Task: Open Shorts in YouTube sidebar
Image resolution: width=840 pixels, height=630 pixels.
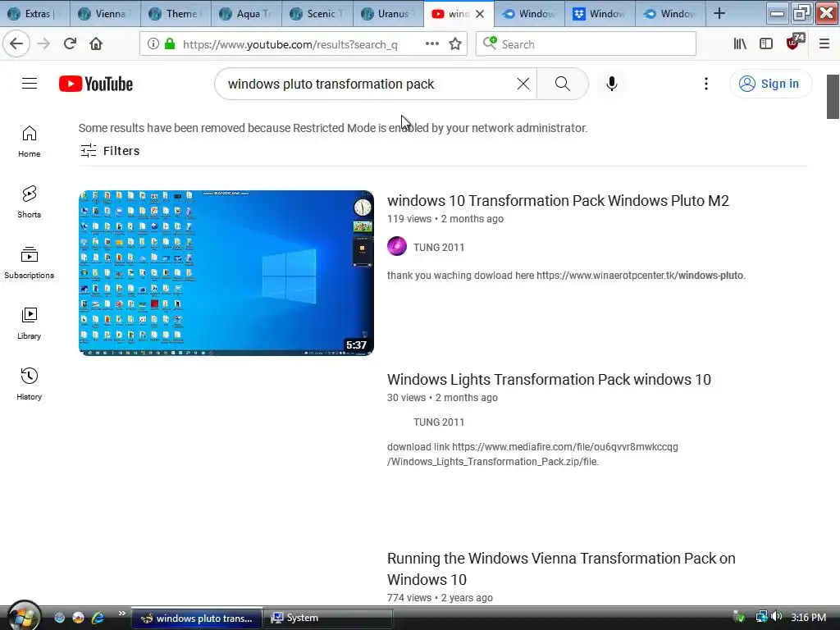Action: tap(30, 202)
